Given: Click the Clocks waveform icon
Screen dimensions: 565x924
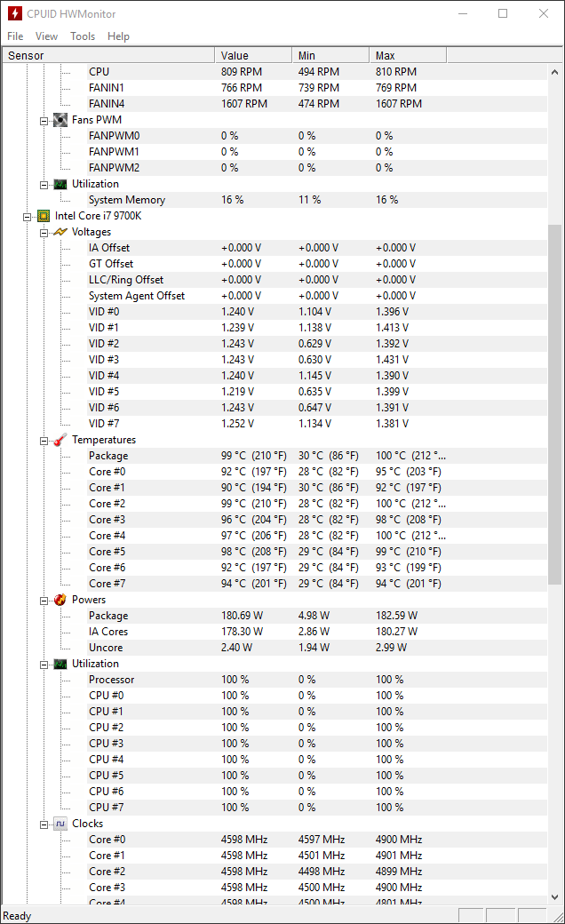Looking at the screenshot, I should click(x=60, y=824).
